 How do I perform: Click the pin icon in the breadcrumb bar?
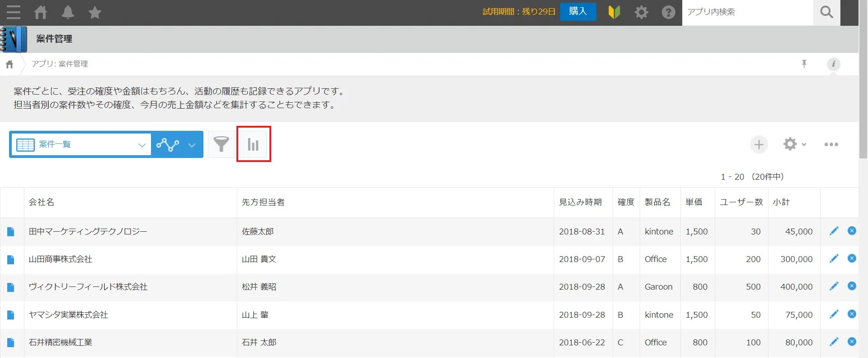804,64
